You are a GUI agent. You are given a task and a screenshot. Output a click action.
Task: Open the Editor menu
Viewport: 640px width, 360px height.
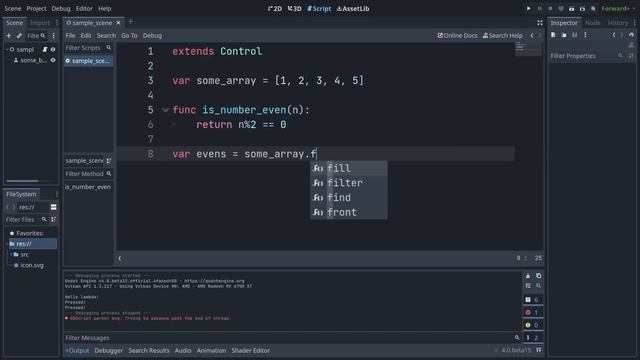click(x=84, y=8)
